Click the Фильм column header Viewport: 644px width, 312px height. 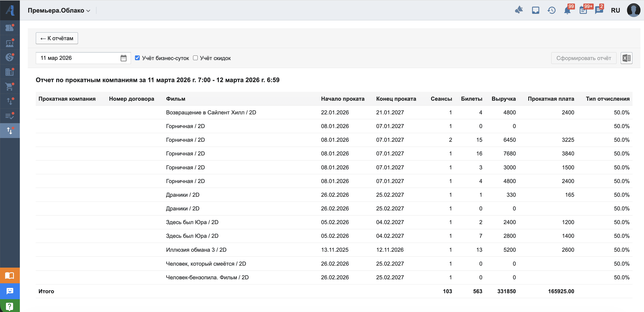tap(176, 99)
